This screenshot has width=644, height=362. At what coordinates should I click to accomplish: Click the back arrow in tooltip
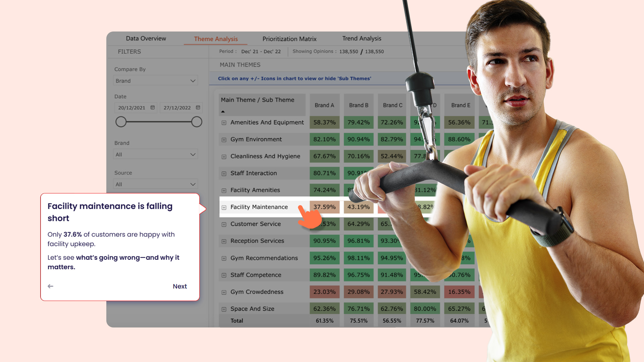click(51, 286)
